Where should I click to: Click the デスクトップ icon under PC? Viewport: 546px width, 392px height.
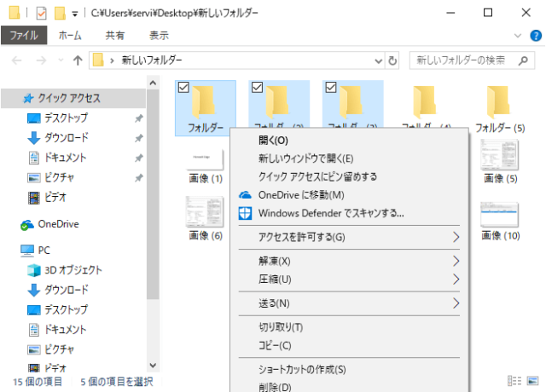click(34, 309)
